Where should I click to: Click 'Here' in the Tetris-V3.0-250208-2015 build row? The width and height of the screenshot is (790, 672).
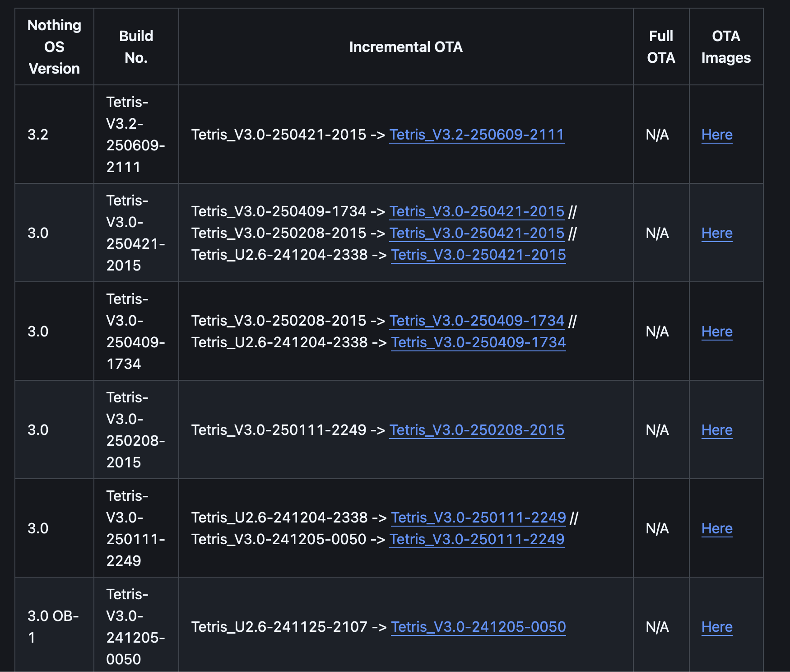pyautogui.click(x=717, y=430)
